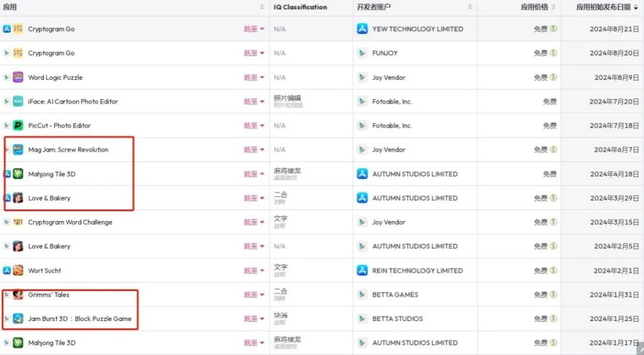Open 跳至 dropdown in FUNJOY Cryptogram Go row

(254, 53)
